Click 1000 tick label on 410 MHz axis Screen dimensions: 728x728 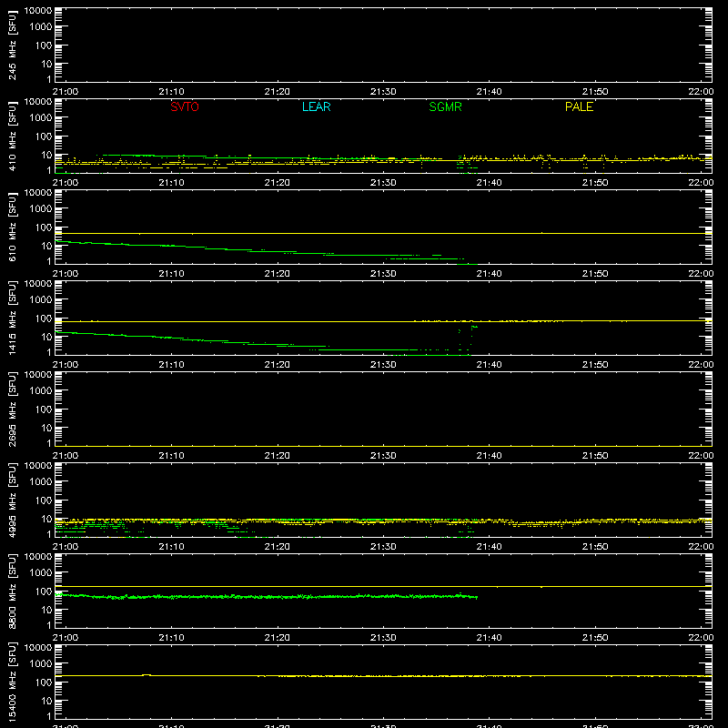pyautogui.click(x=41, y=118)
